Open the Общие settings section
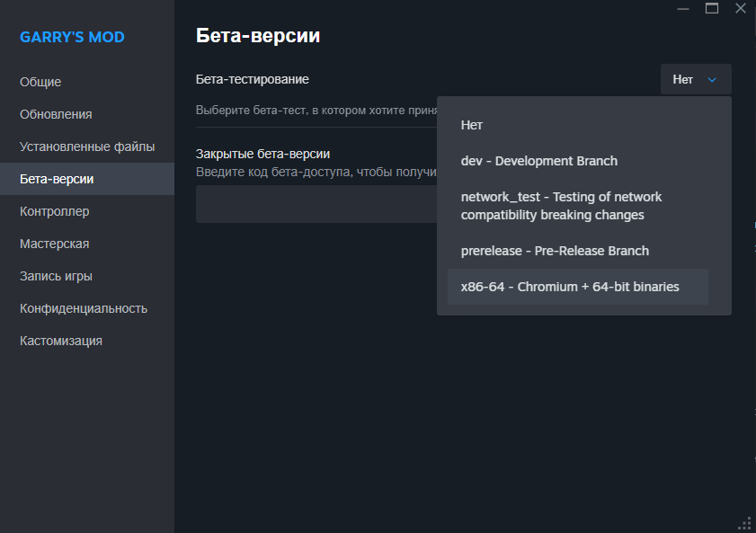The height and width of the screenshot is (533, 756). [x=40, y=82]
